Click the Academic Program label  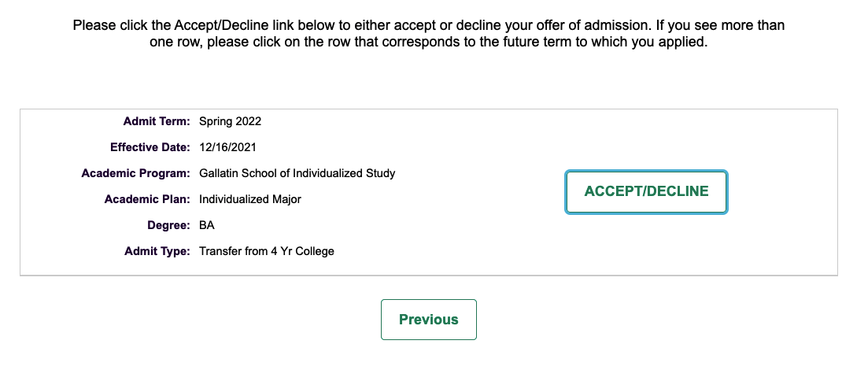pos(135,173)
